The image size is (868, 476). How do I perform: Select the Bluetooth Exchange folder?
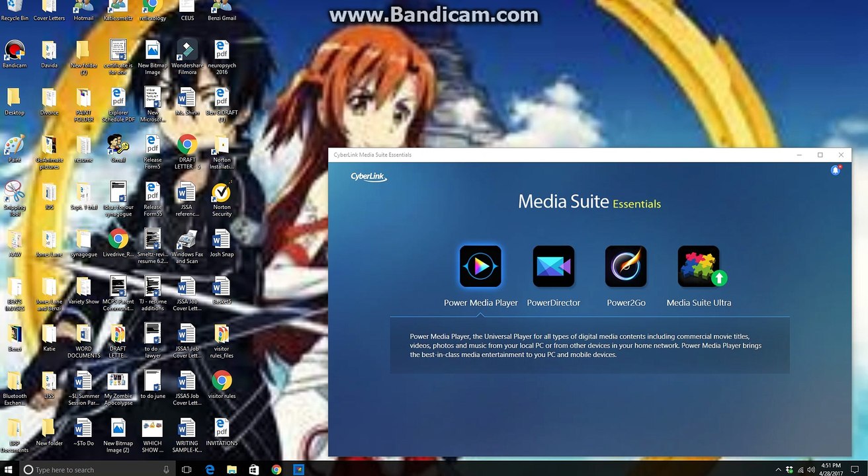click(15, 388)
